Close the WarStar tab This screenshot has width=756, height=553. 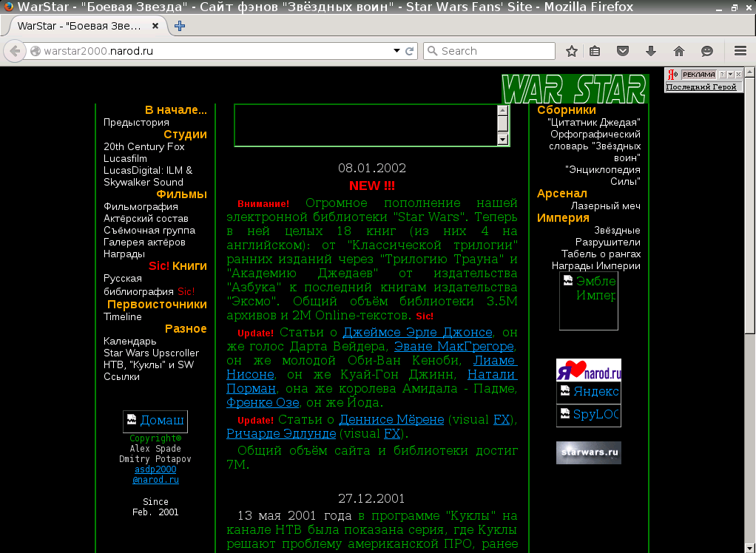click(155, 26)
